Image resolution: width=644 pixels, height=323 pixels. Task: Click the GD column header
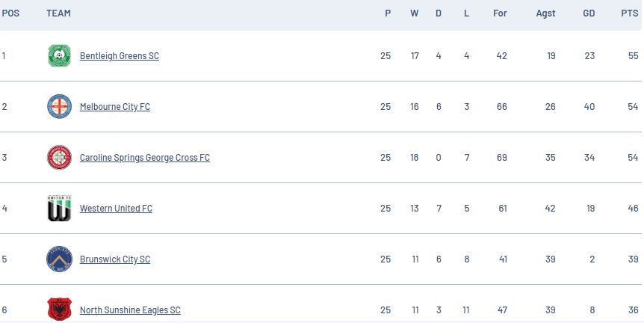click(589, 13)
